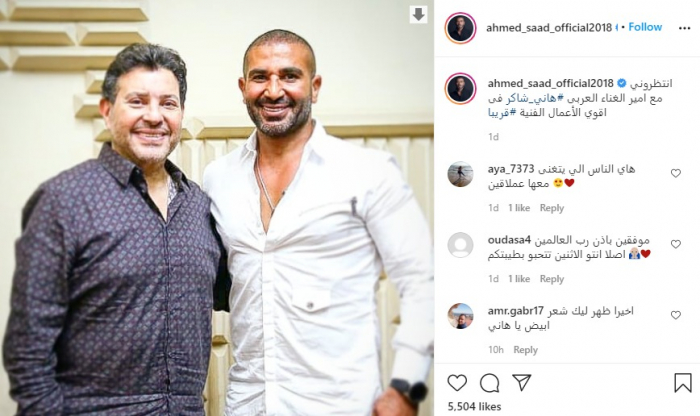Reply to oudasa4's comment
This screenshot has height=416, width=700.
coord(552,279)
